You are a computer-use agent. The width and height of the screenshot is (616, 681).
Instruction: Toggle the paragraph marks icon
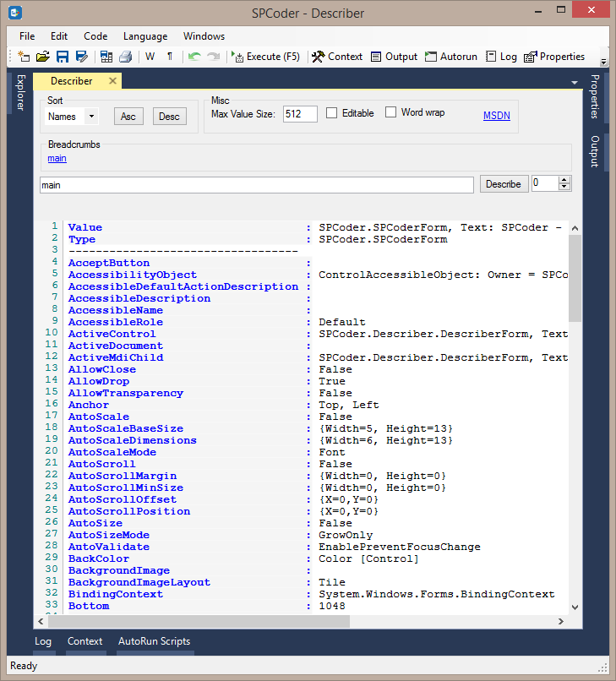(x=170, y=57)
